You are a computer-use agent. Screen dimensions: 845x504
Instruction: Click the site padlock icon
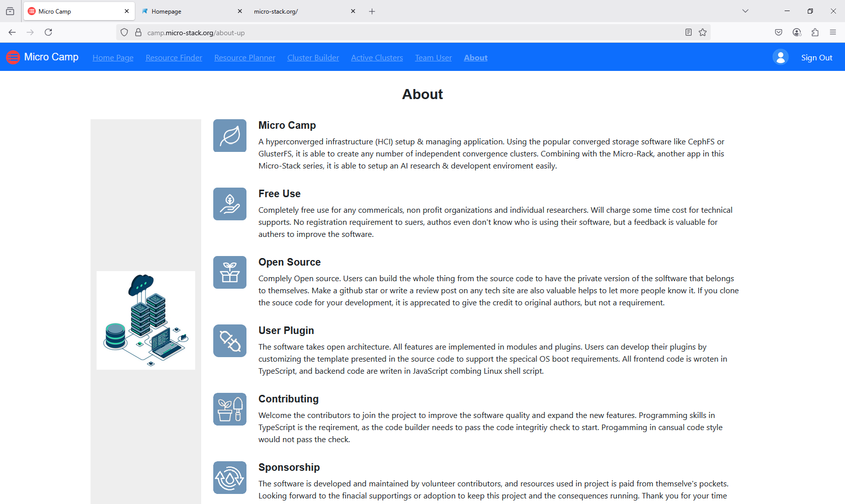[138, 33]
